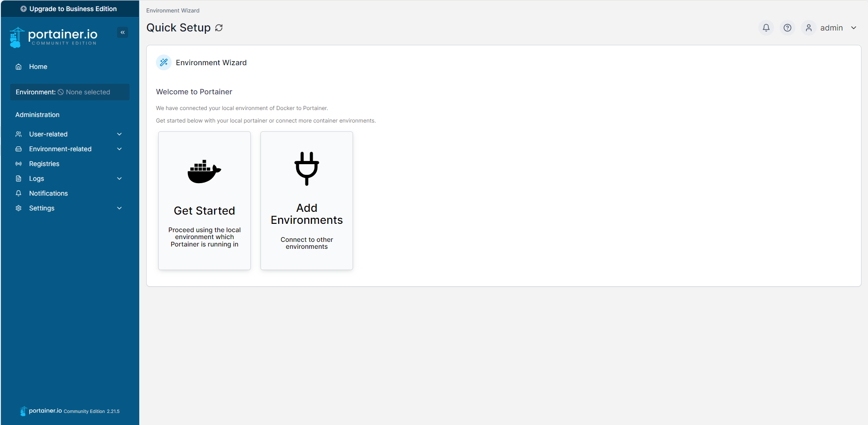Click the footer Portainer logo icon

click(24, 411)
